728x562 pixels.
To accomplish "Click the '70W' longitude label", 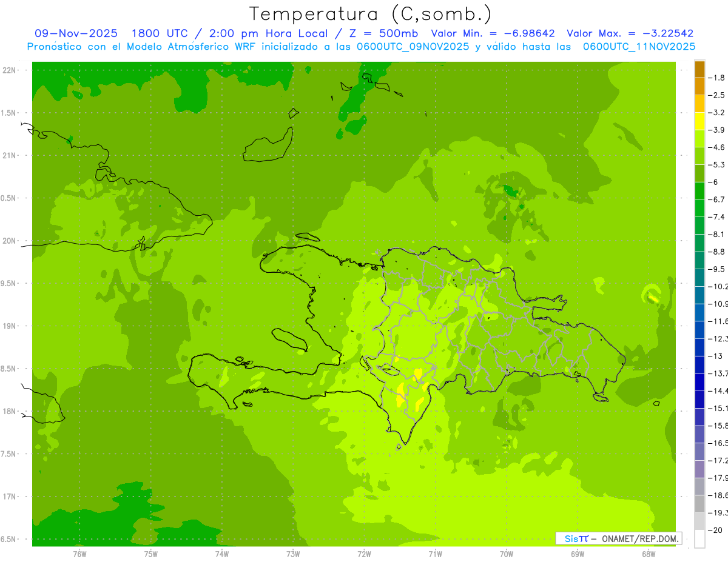I will (506, 554).
